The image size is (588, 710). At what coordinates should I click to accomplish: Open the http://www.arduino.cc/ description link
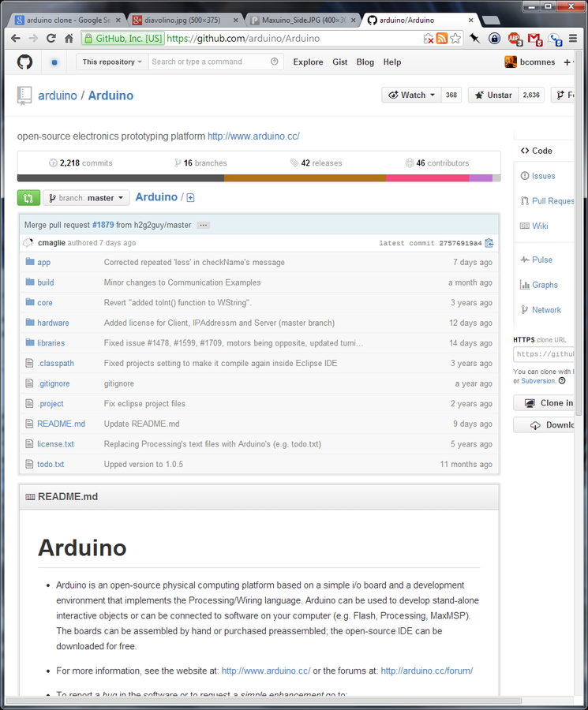click(253, 136)
